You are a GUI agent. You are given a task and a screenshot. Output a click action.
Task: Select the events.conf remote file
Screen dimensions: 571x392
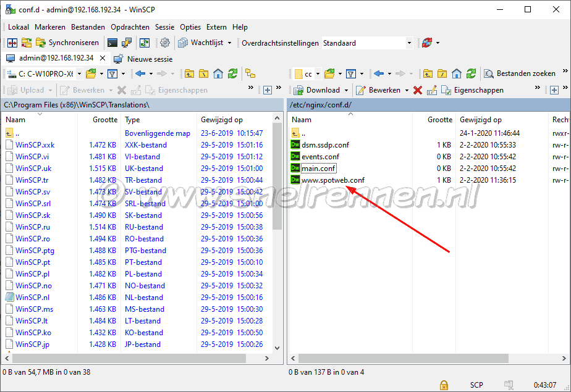point(320,157)
